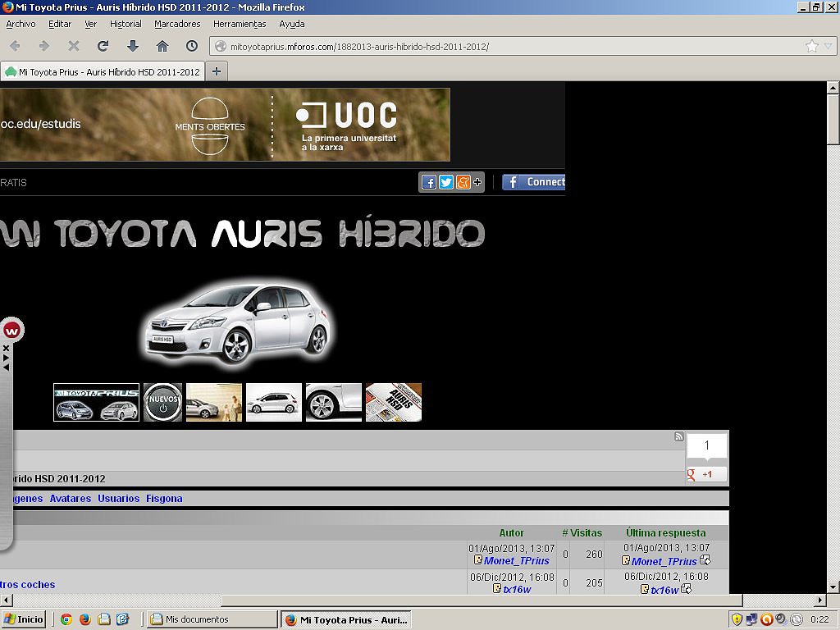Click the 0:22 system clock
The width and height of the screenshot is (840, 630).
pos(819,619)
